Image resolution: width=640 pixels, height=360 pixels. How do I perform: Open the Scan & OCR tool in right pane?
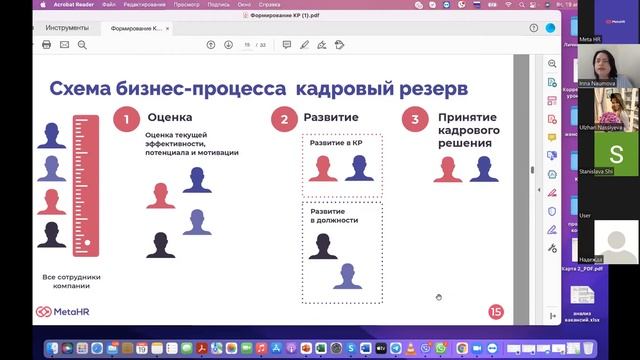[552, 174]
